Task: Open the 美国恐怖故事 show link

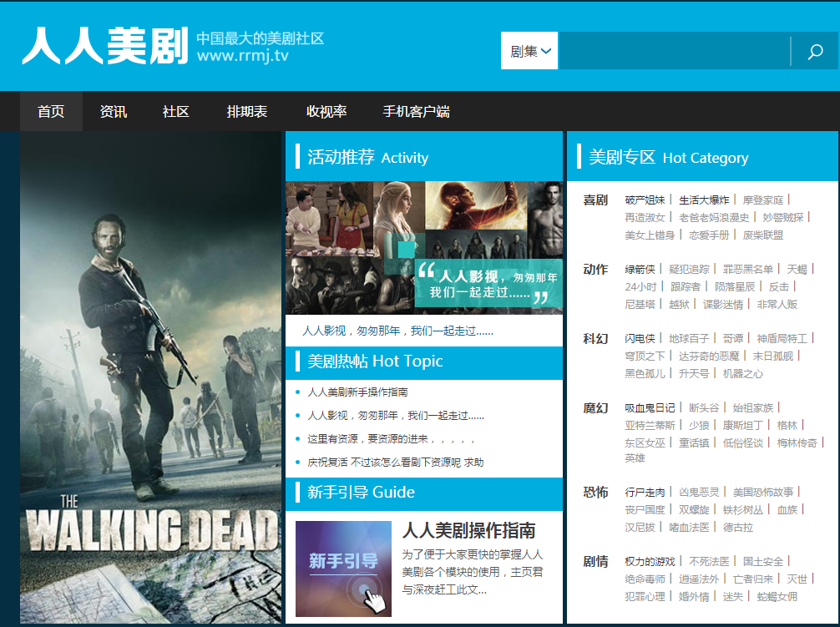Action: click(x=763, y=492)
